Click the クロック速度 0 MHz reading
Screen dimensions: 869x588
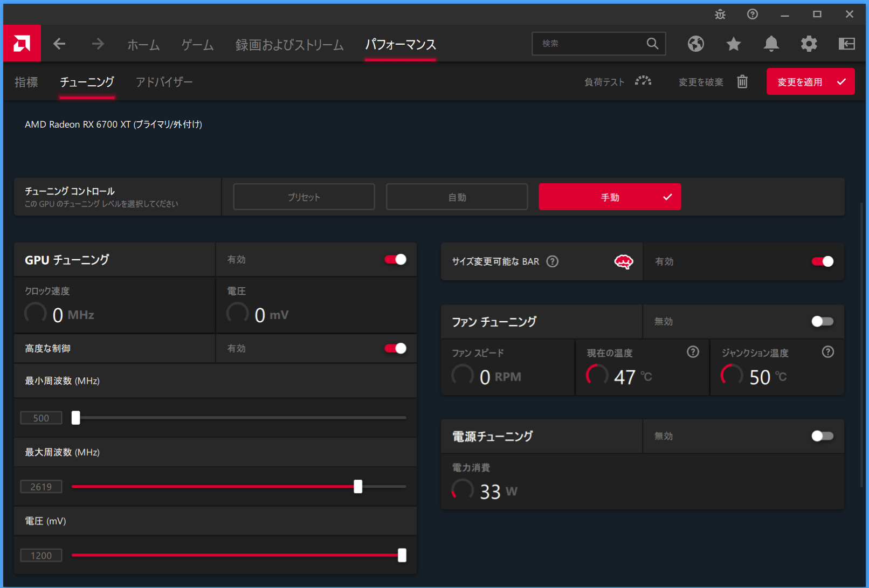click(59, 314)
